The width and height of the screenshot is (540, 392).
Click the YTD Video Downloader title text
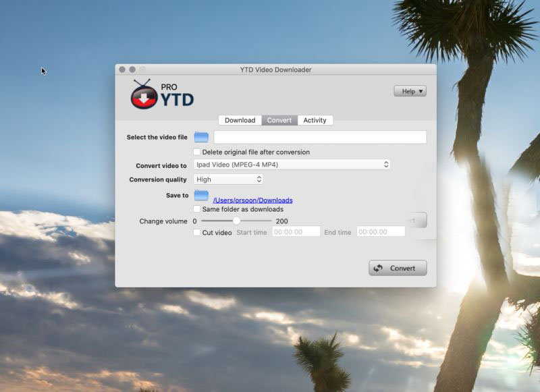(x=276, y=69)
